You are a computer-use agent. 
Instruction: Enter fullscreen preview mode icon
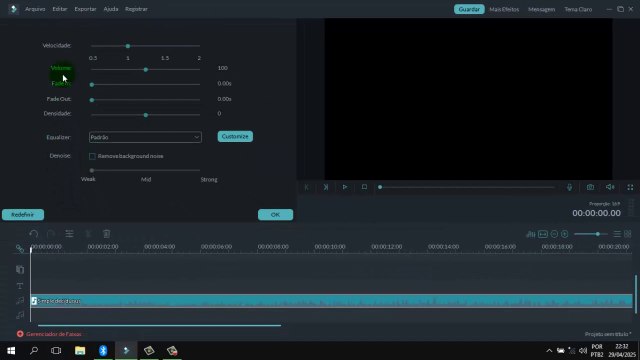pyautogui.click(x=630, y=187)
